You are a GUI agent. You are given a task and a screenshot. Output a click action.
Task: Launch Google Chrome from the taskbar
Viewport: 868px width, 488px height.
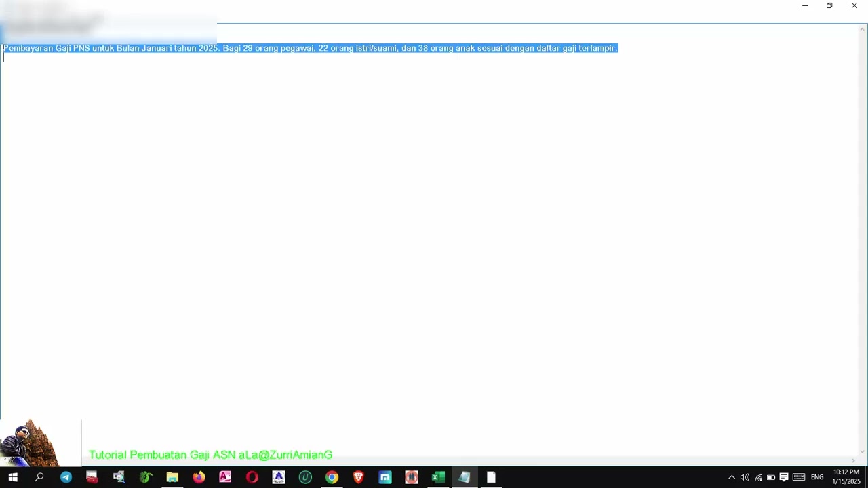(x=332, y=477)
